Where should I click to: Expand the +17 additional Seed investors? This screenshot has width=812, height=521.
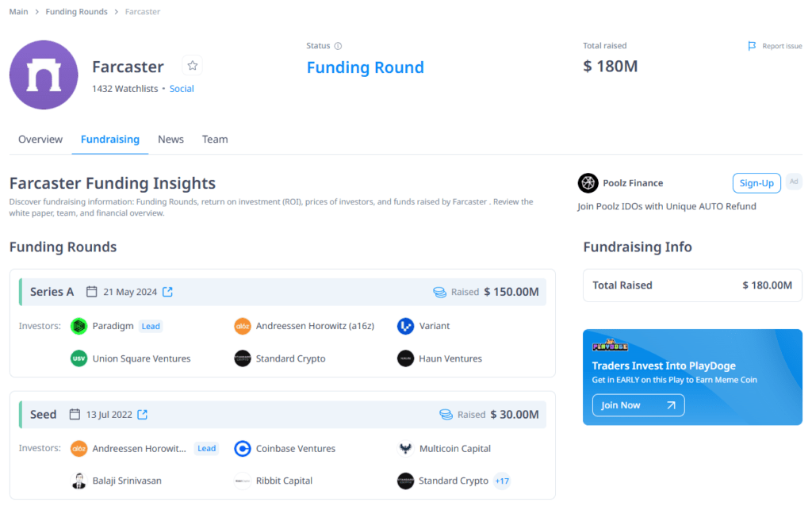click(501, 481)
